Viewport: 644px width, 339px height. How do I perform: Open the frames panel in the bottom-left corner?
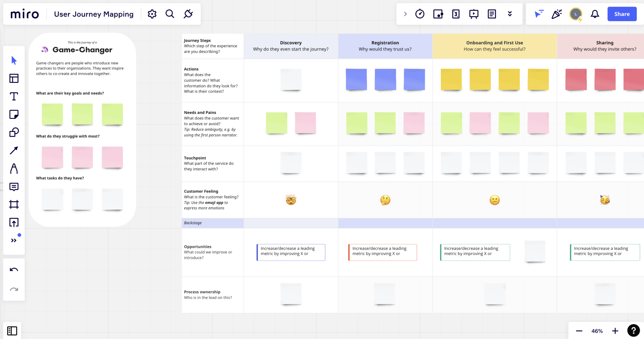click(x=12, y=331)
